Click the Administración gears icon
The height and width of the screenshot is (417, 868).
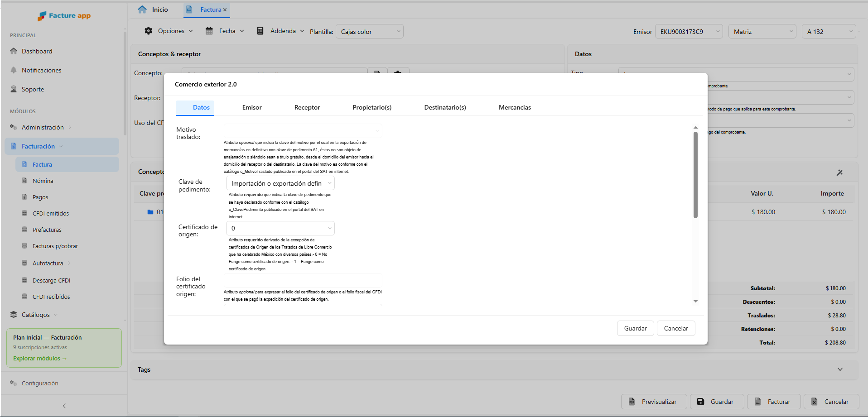14,127
